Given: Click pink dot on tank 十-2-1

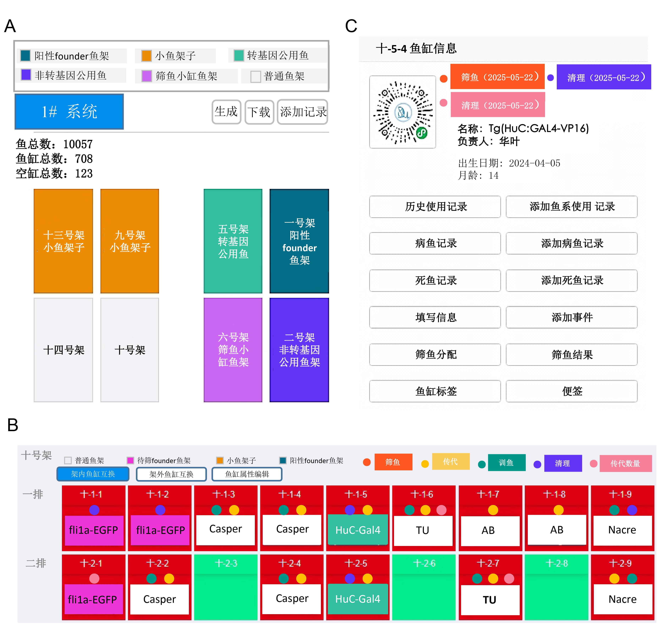Looking at the screenshot, I should (94, 578).
